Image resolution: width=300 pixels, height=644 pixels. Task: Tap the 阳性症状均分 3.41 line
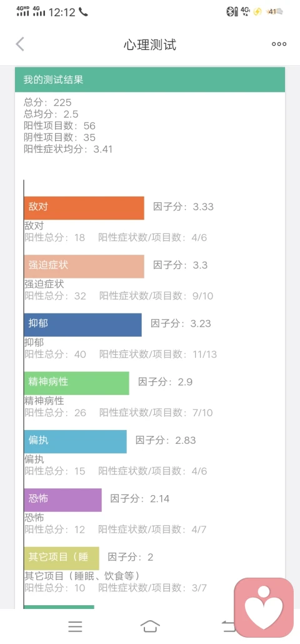click(68, 149)
